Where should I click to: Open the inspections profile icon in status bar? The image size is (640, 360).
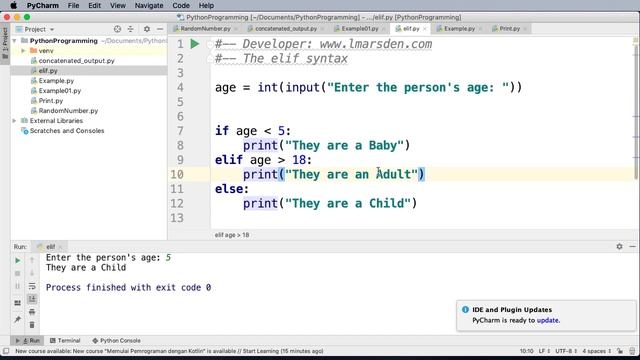pos(632,351)
